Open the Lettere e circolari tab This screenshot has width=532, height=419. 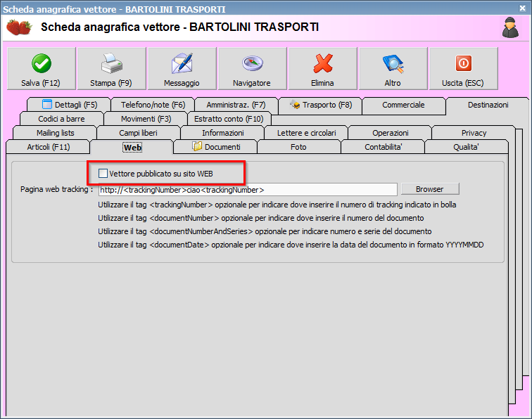click(306, 133)
